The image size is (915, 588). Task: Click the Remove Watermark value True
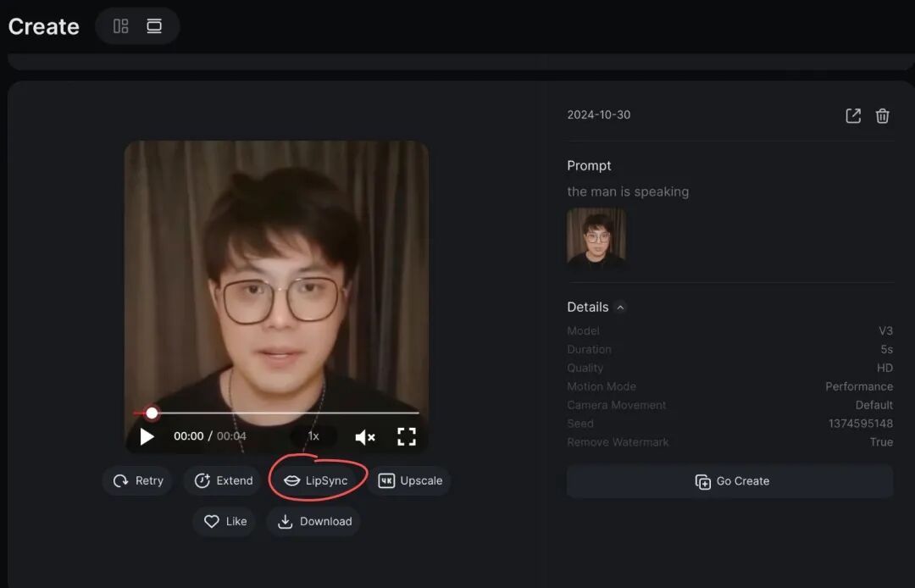tap(881, 442)
